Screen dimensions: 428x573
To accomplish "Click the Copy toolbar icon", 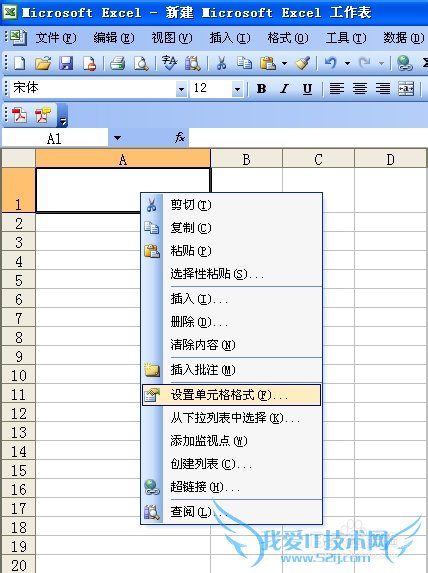I will point(244,63).
